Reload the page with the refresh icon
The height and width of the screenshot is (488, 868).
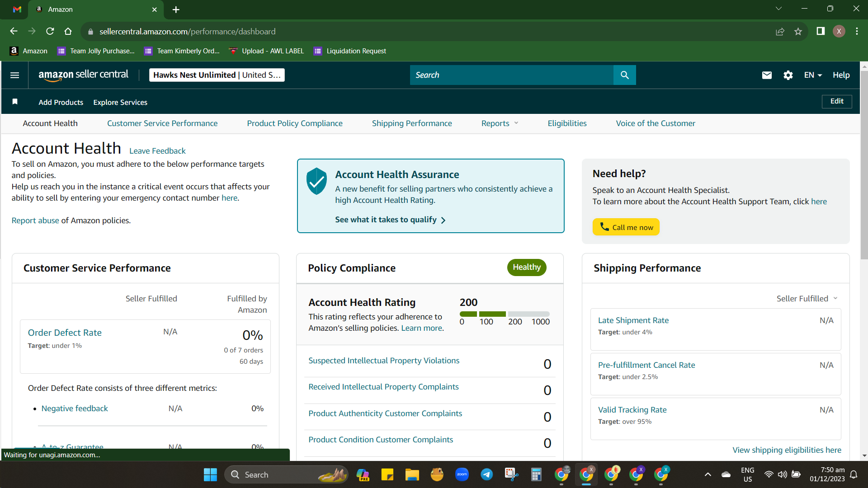pyautogui.click(x=50, y=31)
